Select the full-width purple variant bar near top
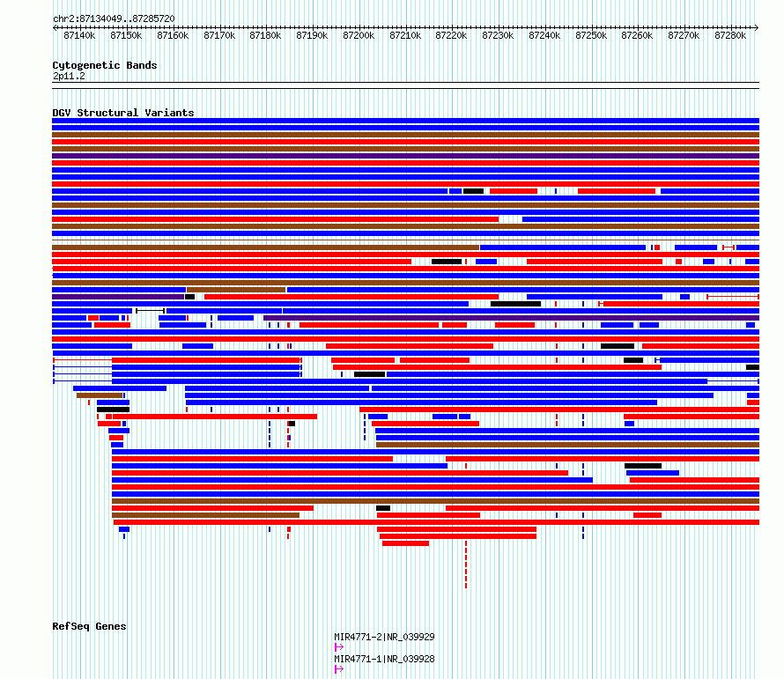This screenshot has height=679, width=784. click(405, 156)
